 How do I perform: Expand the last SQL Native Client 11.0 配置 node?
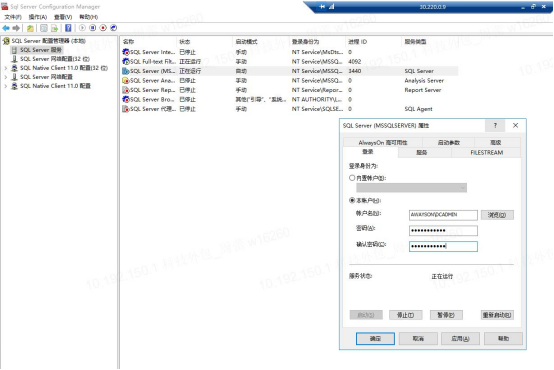tap(6, 86)
